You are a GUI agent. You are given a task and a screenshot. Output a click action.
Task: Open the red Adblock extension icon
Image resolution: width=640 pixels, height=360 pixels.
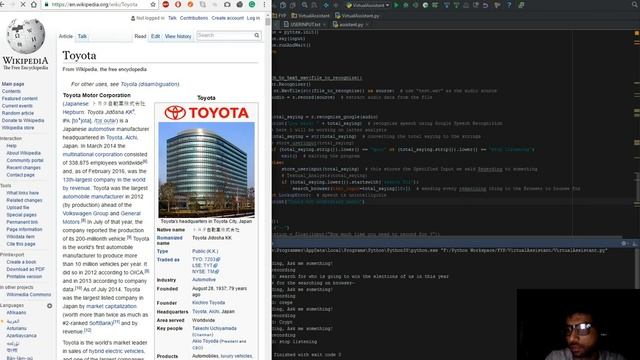(x=166, y=4)
